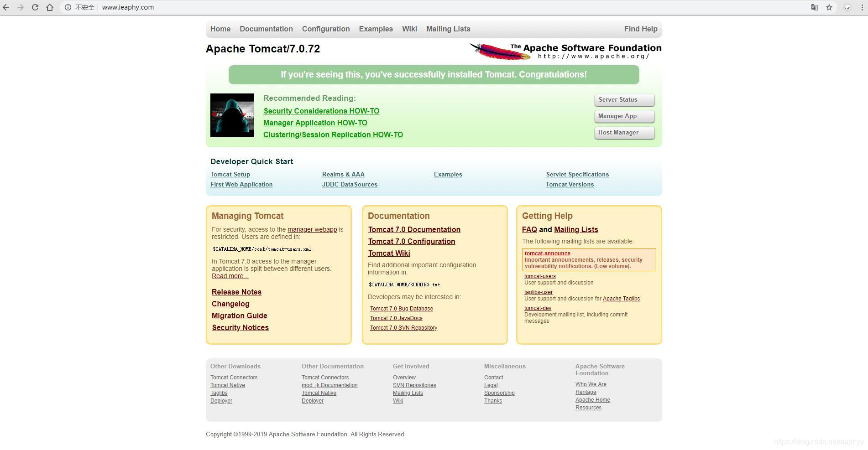Image resolution: width=868 pixels, height=450 pixels.
Task: Open the Tomcat Setup link
Action: pos(230,174)
